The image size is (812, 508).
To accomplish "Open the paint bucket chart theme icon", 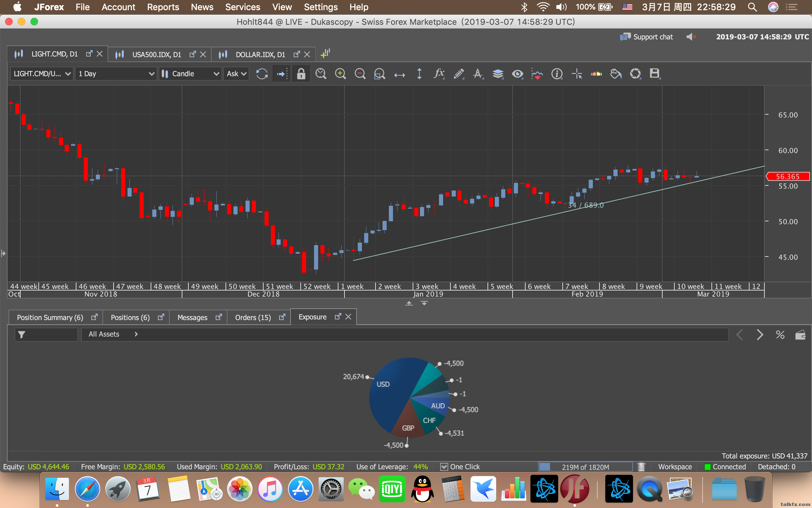I will tap(616, 74).
